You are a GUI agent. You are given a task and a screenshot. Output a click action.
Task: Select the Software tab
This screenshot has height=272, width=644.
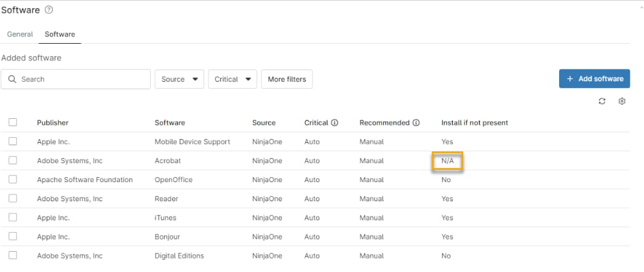click(60, 34)
